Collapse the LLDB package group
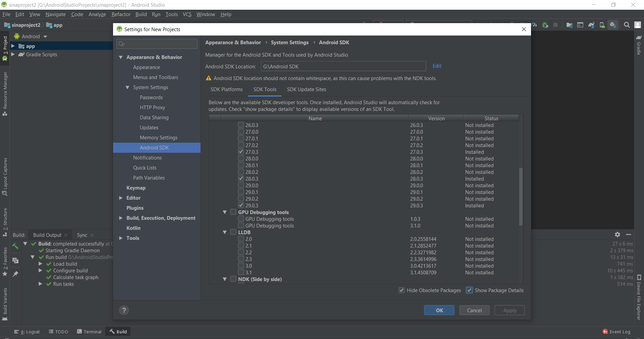Viewport: 644px width, 339px height. [x=225, y=232]
